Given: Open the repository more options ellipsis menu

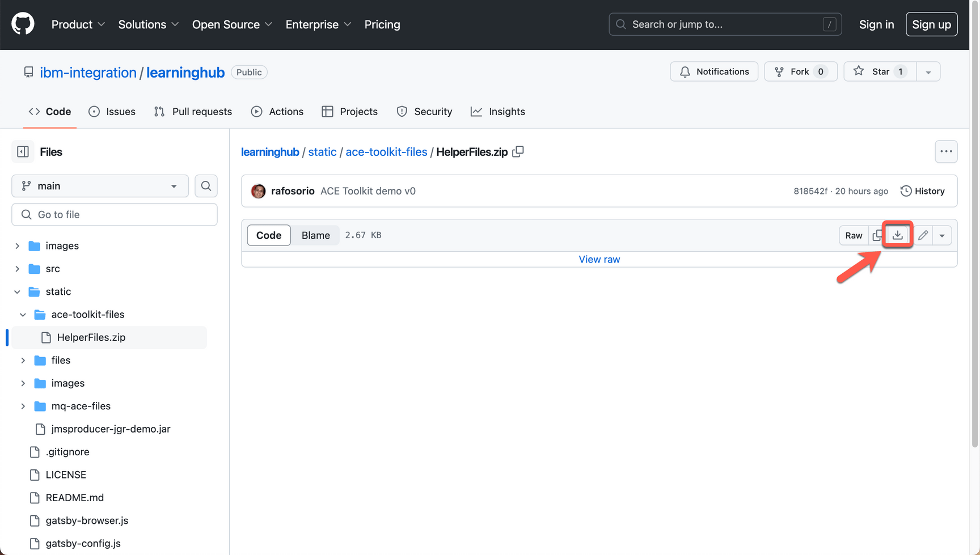Looking at the screenshot, I should coord(946,151).
